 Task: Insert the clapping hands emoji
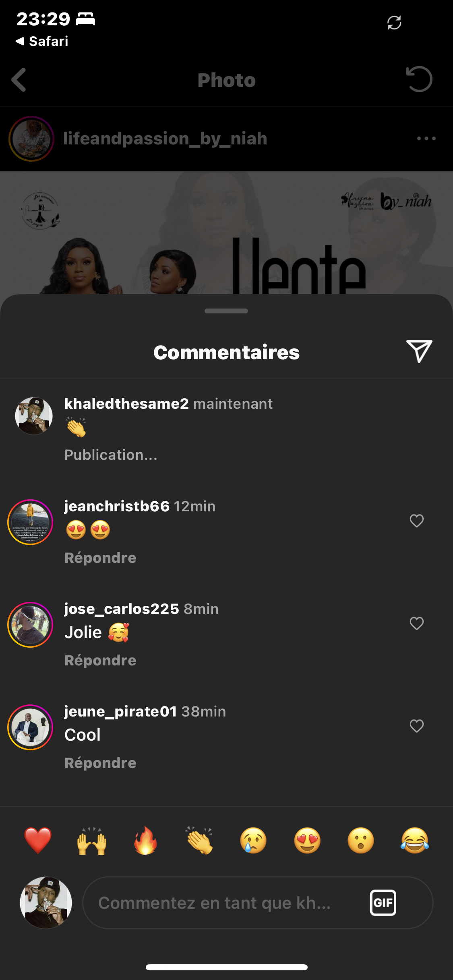(199, 840)
